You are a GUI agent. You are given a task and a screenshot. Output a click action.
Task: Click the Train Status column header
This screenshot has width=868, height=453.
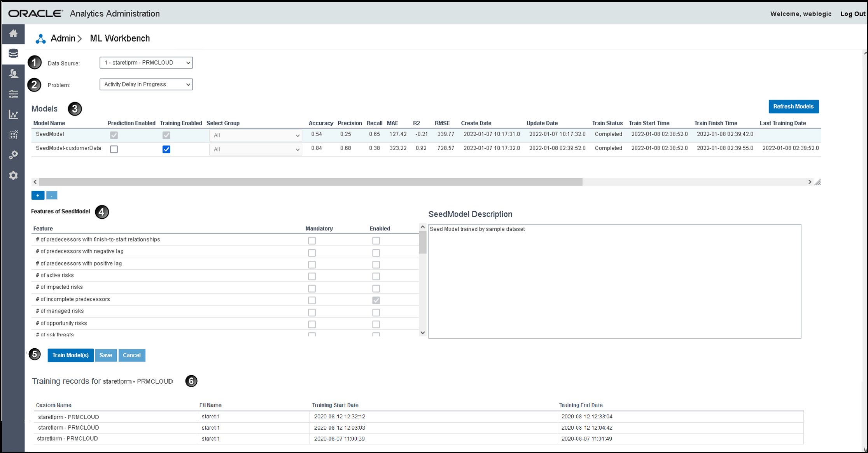click(x=607, y=123)
